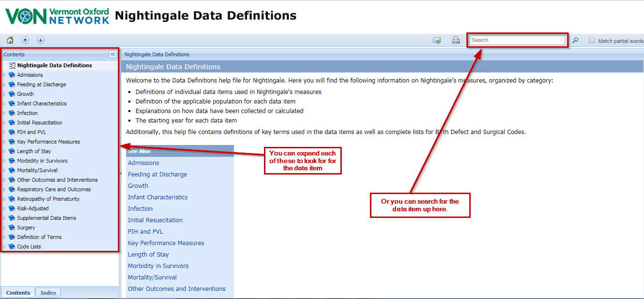
Task: Click the book icon beside Mortality/Survival
Action: [12, 170]
